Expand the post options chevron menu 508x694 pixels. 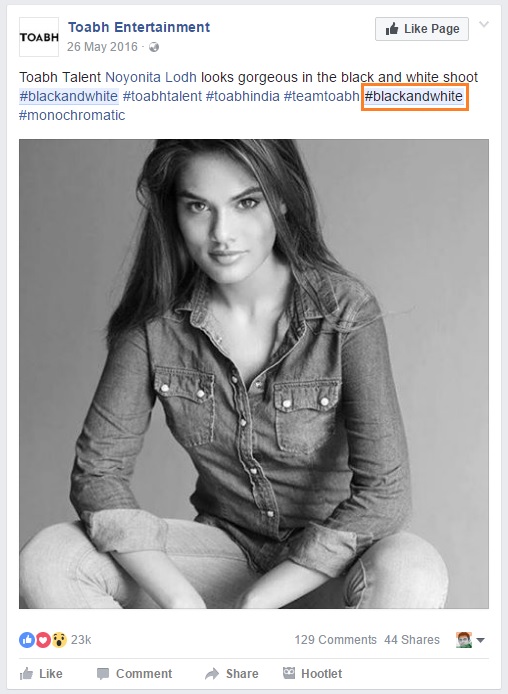(x=484, y=24)
